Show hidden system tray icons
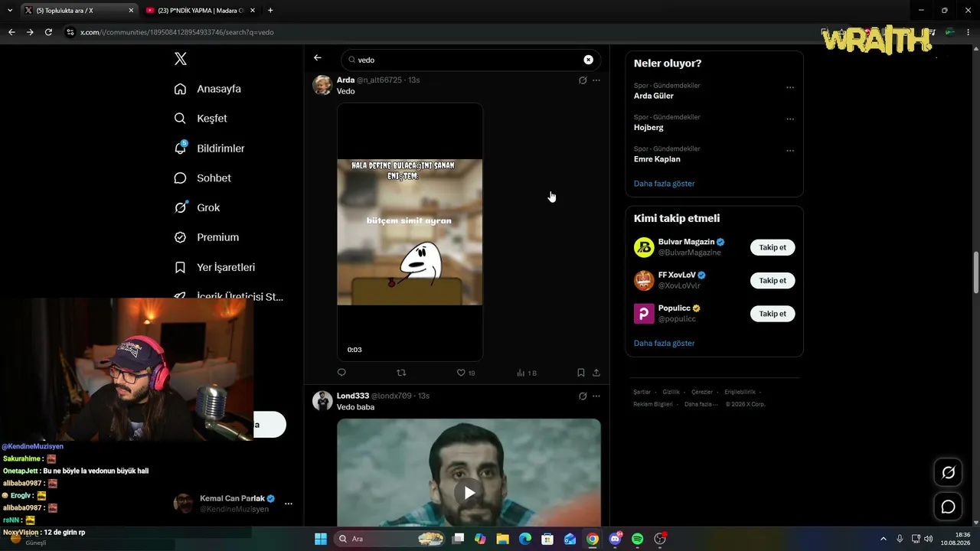Screen dimensions: 980x551 (884, 539)
